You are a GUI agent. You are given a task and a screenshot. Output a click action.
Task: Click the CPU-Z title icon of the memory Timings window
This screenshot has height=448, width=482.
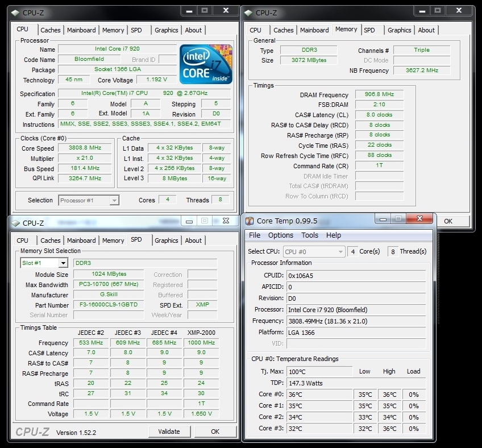pos(248,13)
